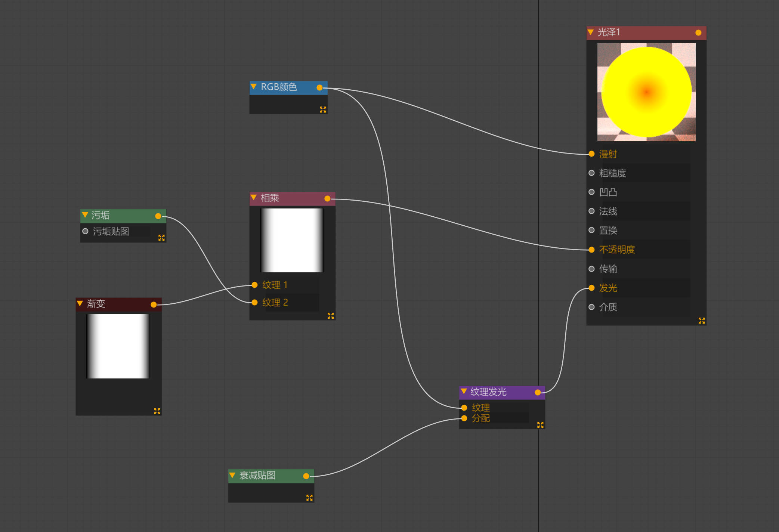Screen dimensions: 779x532
Task: Click the 漫射 diffuse input pin
Action: pos(591,154)
